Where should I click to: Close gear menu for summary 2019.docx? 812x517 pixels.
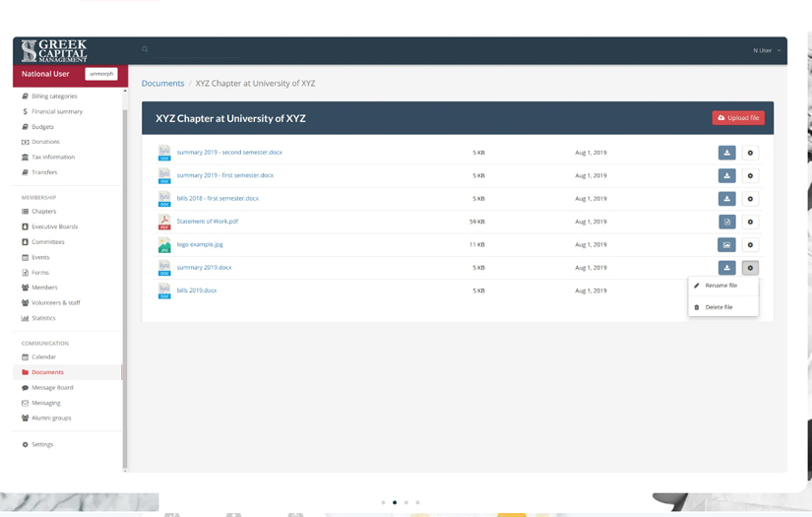(750, 267)
